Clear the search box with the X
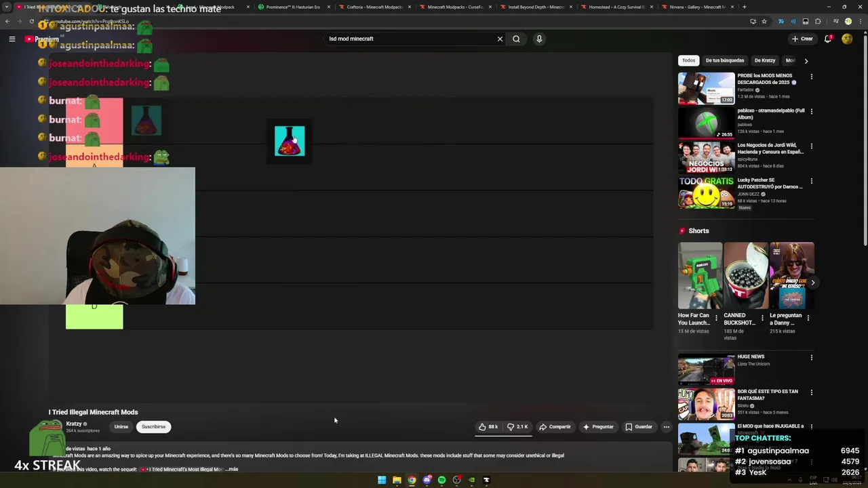The width and height of the screenshot is (868, 488). 500,39
